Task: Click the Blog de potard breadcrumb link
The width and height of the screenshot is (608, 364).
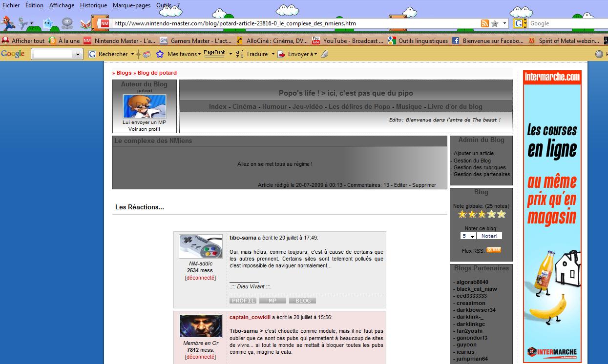Action: click(x=157, y=73)
